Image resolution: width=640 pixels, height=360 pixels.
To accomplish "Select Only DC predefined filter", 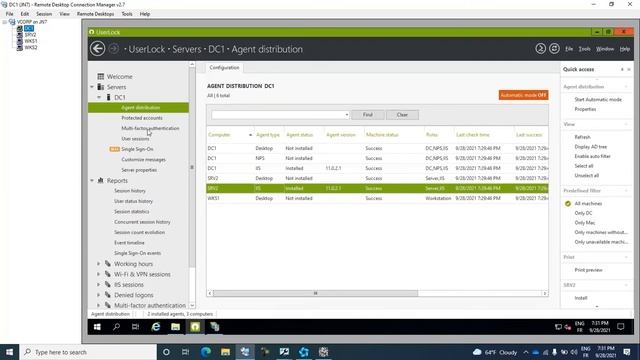I will (583, 213).
